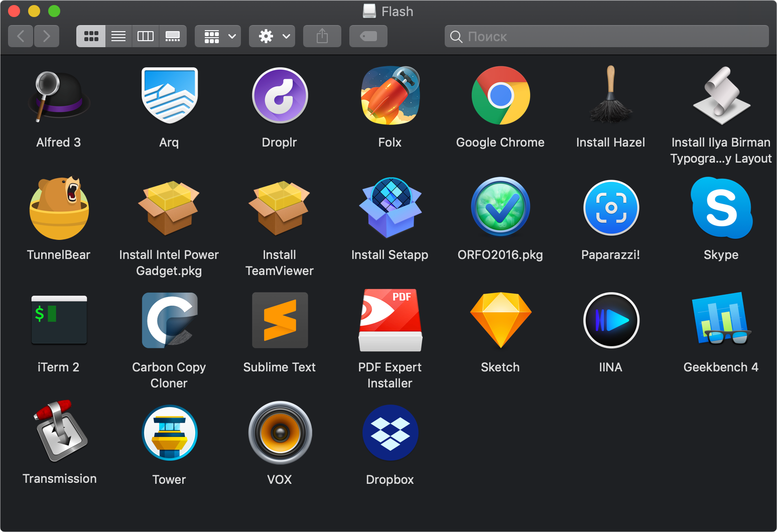Click the Flash drive icon in title bar
The height and width of the screenshot is (532, 777).
coord(369,11)
